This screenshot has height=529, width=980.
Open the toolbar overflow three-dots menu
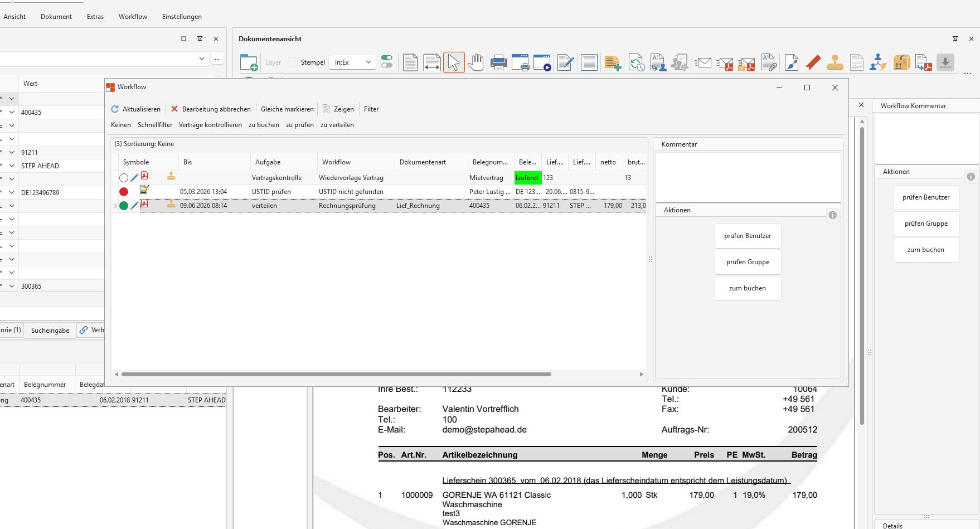coord(967,73)
